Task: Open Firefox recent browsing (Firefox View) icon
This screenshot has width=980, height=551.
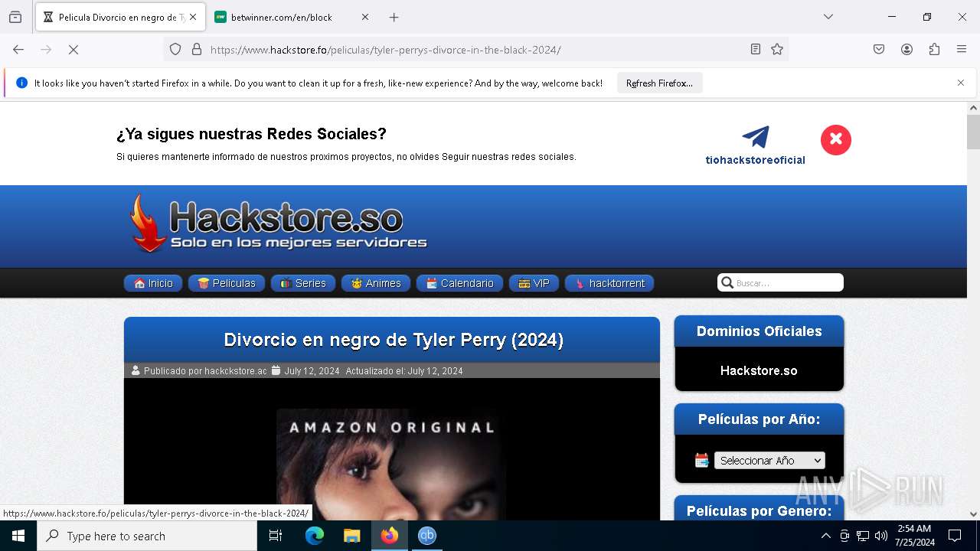Action: [x=15, y=17]
